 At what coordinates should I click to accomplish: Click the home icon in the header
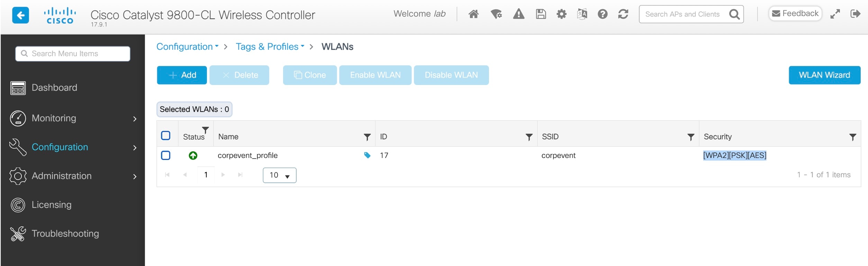click(x=473, y=14)
